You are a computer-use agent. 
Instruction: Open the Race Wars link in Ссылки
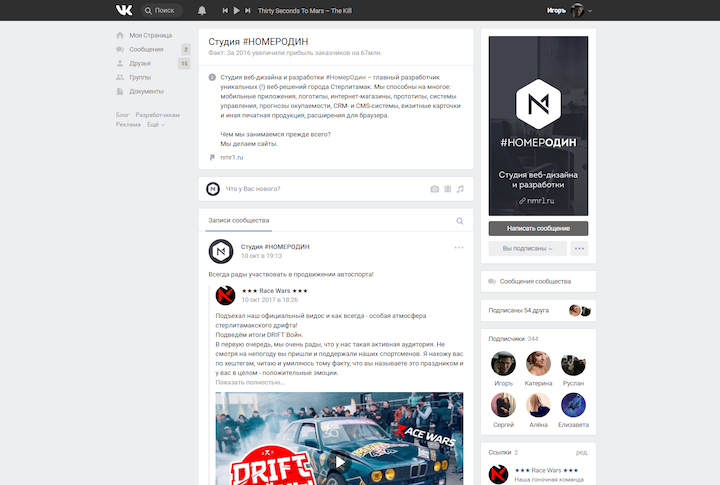pyautogui.click(x=546, y=470)
